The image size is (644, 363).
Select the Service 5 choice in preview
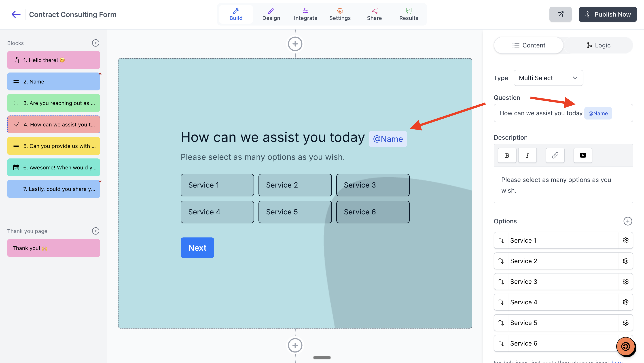pyautogui.click(x=295, y=212)
